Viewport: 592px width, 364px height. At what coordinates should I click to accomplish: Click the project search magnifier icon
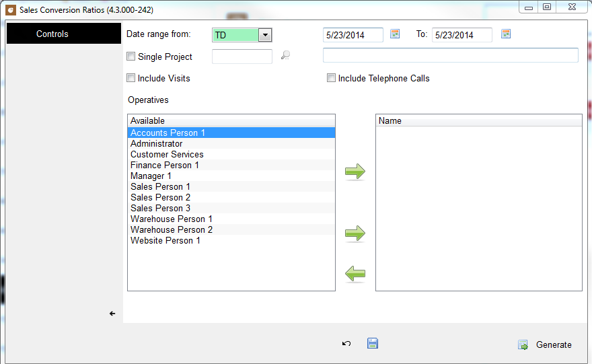coord(285,55)
